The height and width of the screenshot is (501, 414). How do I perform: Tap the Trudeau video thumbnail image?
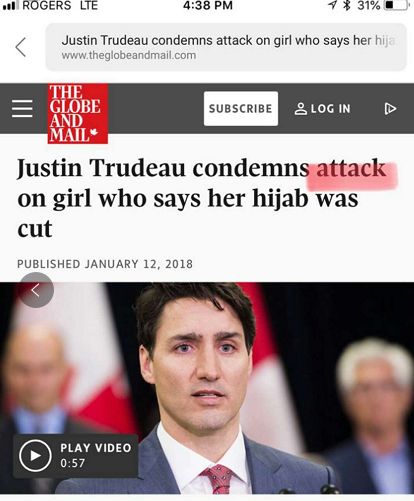point(207,388)
